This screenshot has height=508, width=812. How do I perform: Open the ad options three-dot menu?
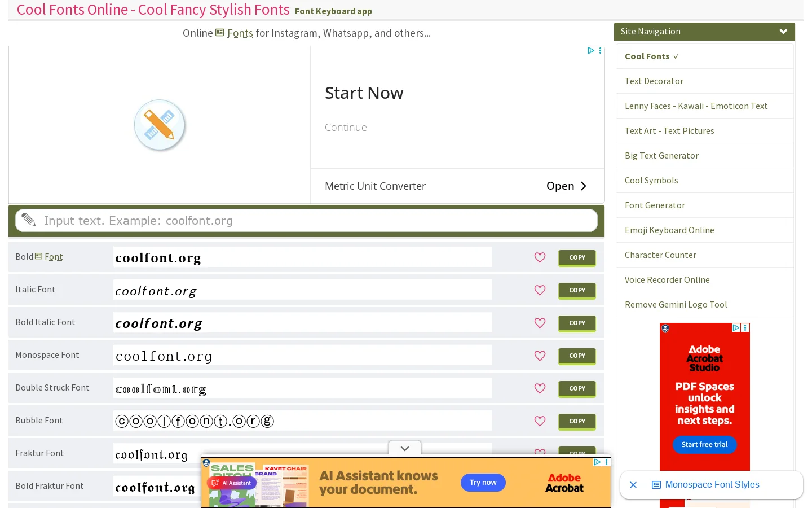(600, 50)
